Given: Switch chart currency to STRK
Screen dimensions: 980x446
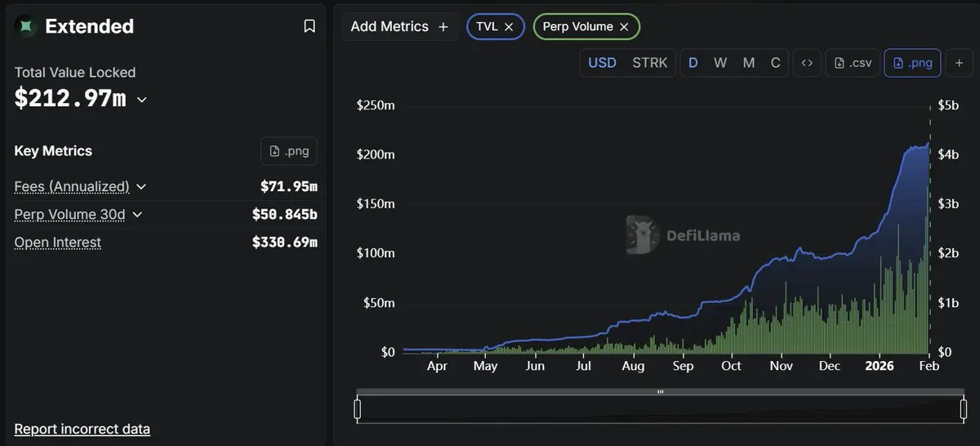Looking at the screenshot, I should [x=650, y=63].
